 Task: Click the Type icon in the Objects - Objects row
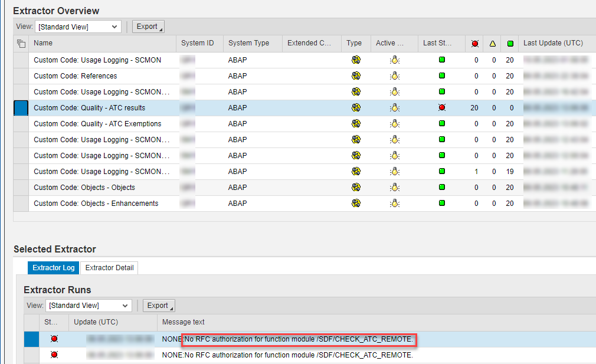point(356,188)
